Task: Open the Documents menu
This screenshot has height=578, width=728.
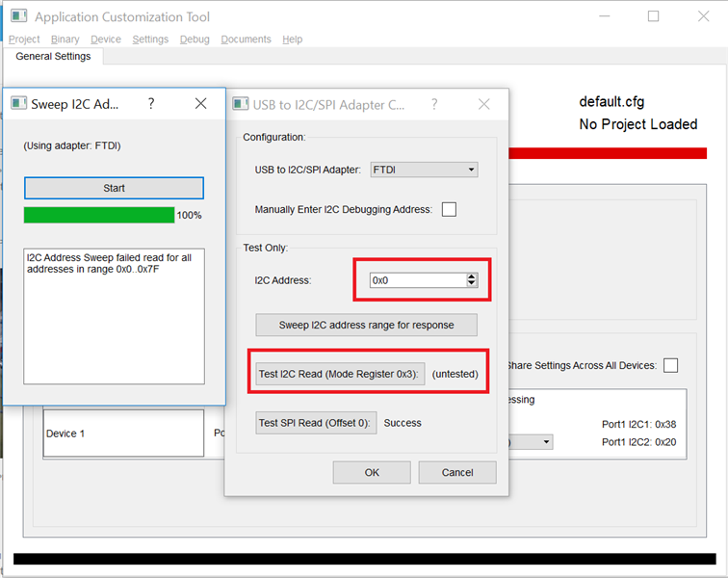Action: [246, 39]
